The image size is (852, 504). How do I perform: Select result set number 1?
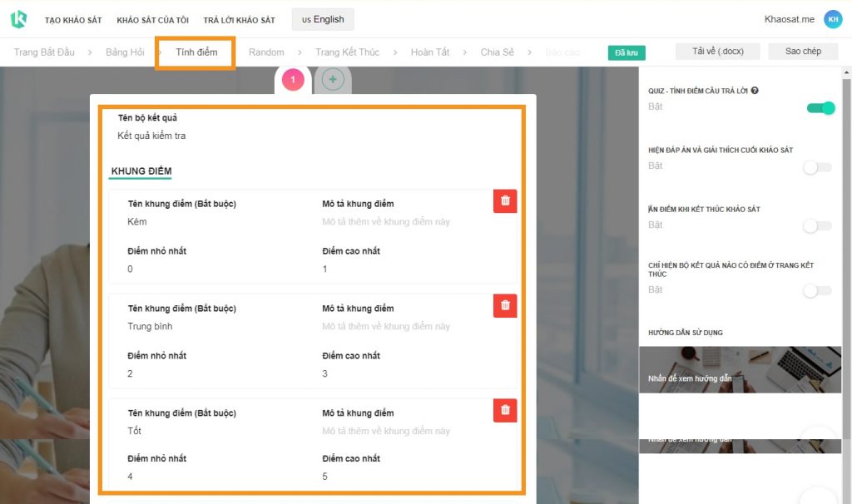[293, 80]
